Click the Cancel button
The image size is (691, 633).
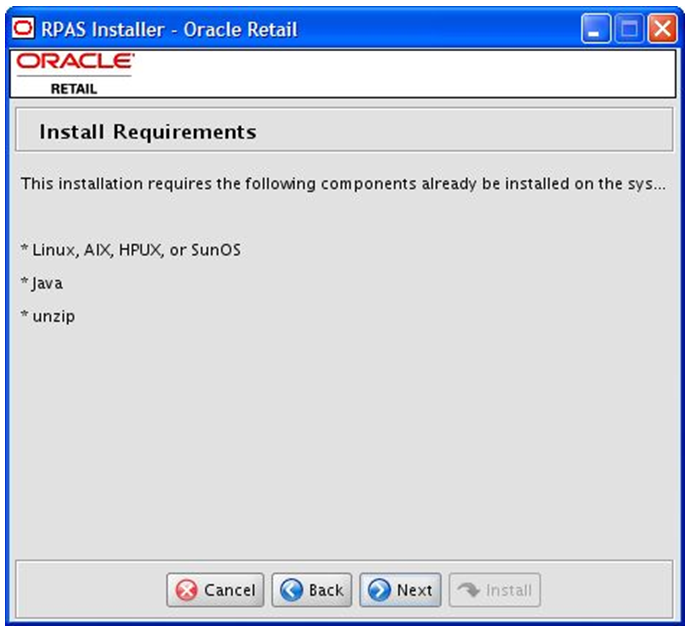pyautogui.click(x=215, y=590)
